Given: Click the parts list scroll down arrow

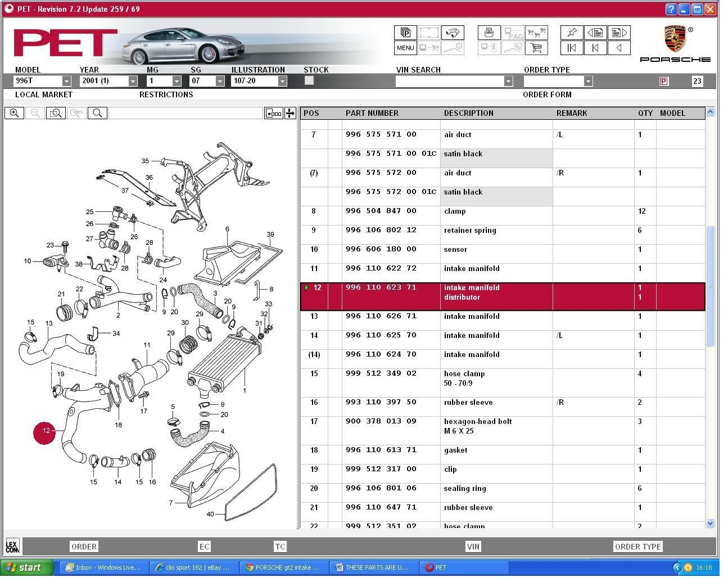Looking at the screenshot, I should point(710,523).
